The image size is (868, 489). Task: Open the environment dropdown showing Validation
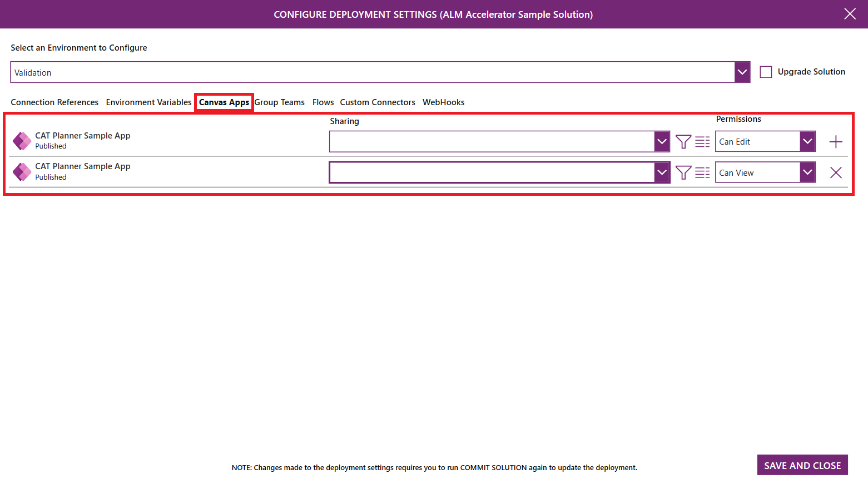[x=742, y=72]
